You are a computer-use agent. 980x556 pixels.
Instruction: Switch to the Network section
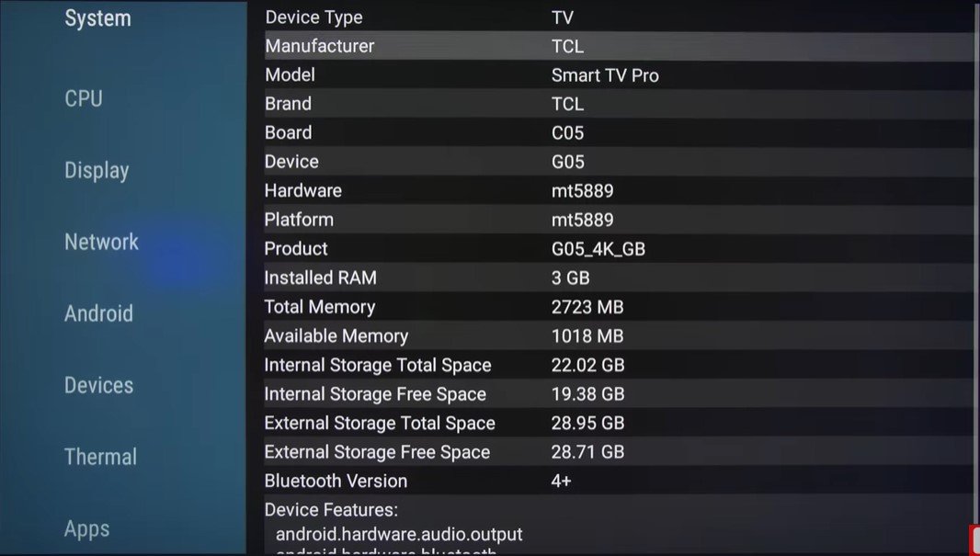[101, 242]
